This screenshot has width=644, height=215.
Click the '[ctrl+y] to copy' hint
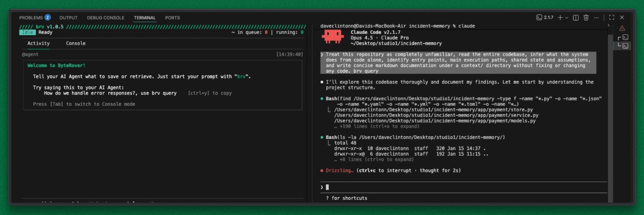210,93
